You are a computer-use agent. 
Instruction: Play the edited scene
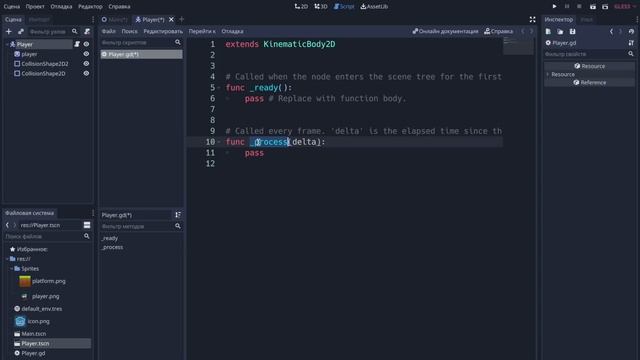[593, 7]
